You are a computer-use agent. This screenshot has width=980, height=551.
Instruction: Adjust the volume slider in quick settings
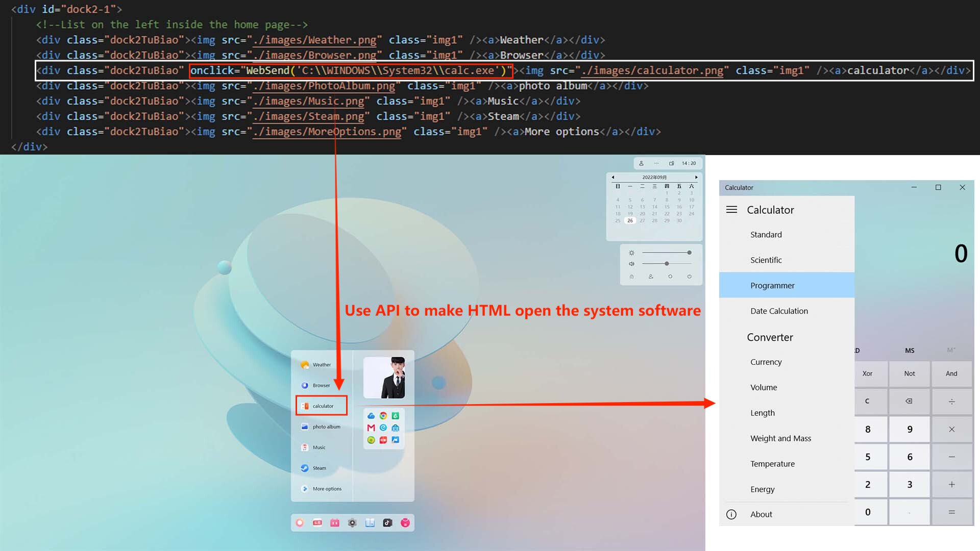pos(667,264)
